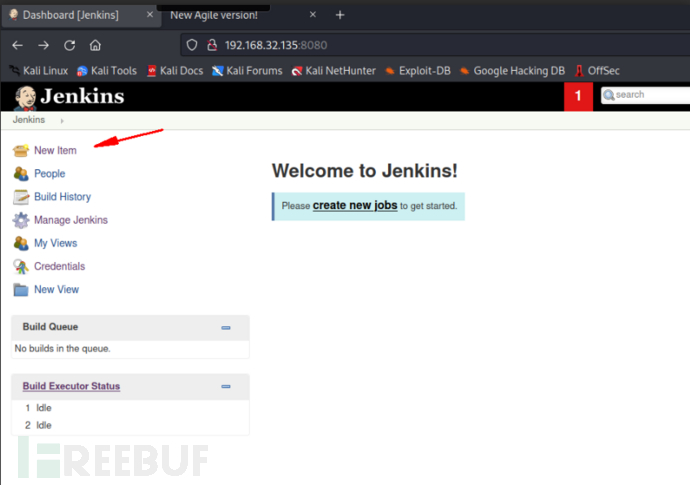The height and width of the screenshot is (485, 690).
Task: Open the People link
Action: tap(50, 174)
